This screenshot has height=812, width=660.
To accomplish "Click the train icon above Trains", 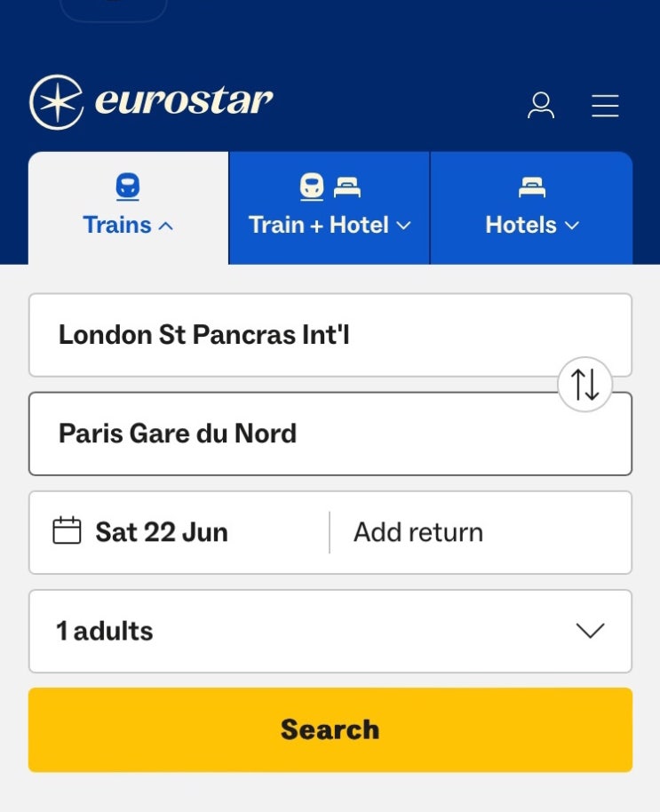I will pos(128,187).
